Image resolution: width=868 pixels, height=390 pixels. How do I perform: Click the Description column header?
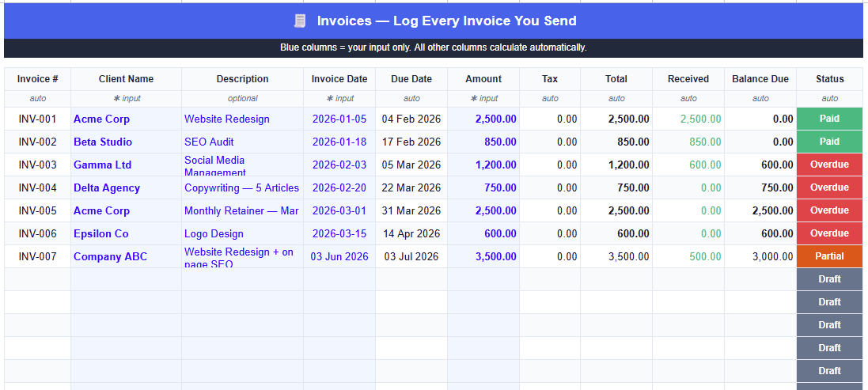click(x=242, y=79)
